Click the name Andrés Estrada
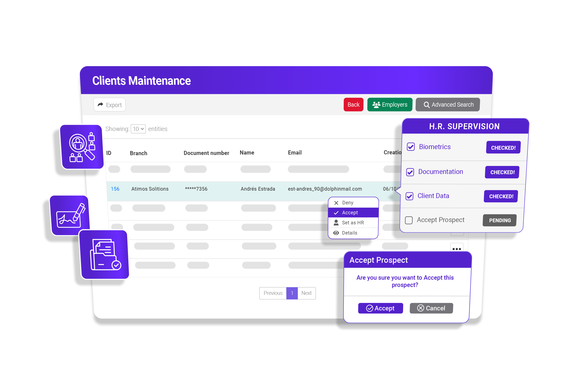588x388 pixels. pyautogui.click(x=258, y=189)
